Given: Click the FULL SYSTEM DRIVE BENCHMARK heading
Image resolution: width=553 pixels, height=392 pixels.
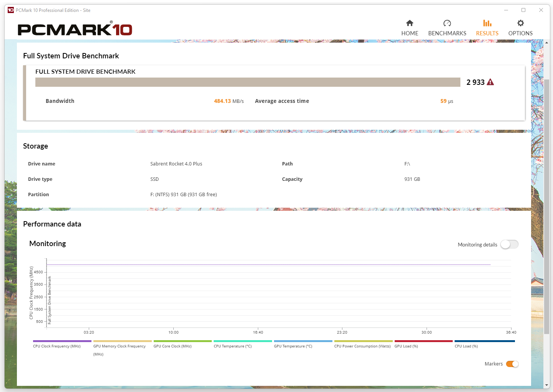Looking at the screenshot, I should pos(85,71).
